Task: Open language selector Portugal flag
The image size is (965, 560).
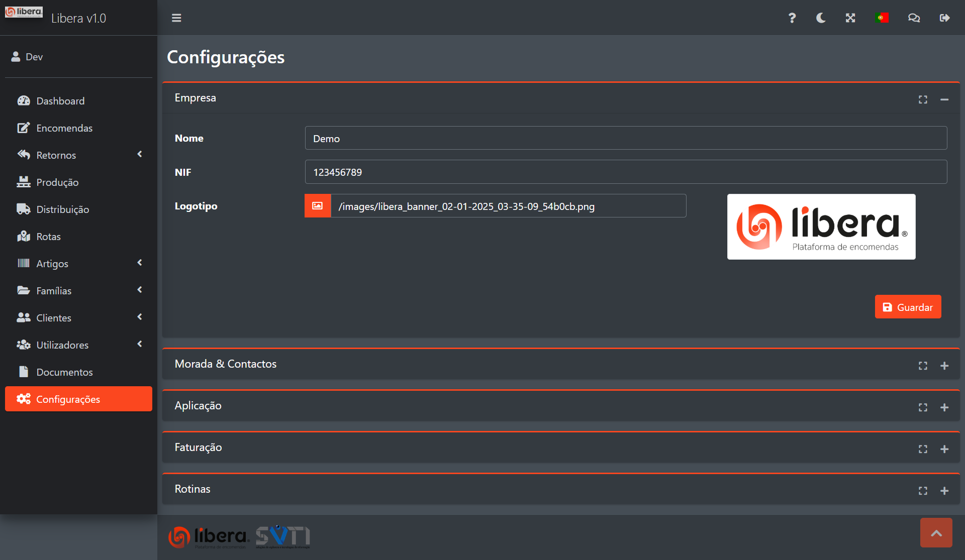Action: click(882, 18)
